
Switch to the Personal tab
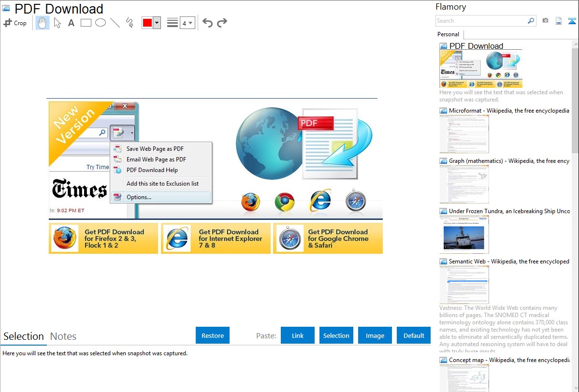coord(448,34)
